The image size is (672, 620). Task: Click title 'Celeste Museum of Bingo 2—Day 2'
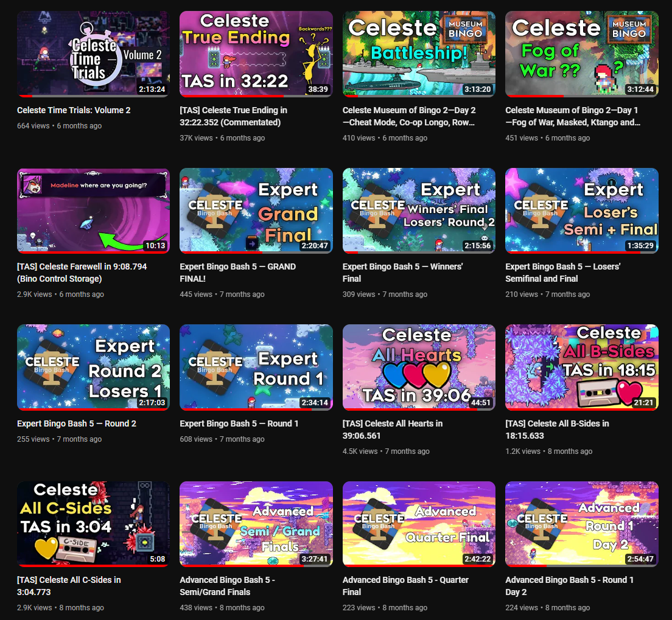point(409,116)
